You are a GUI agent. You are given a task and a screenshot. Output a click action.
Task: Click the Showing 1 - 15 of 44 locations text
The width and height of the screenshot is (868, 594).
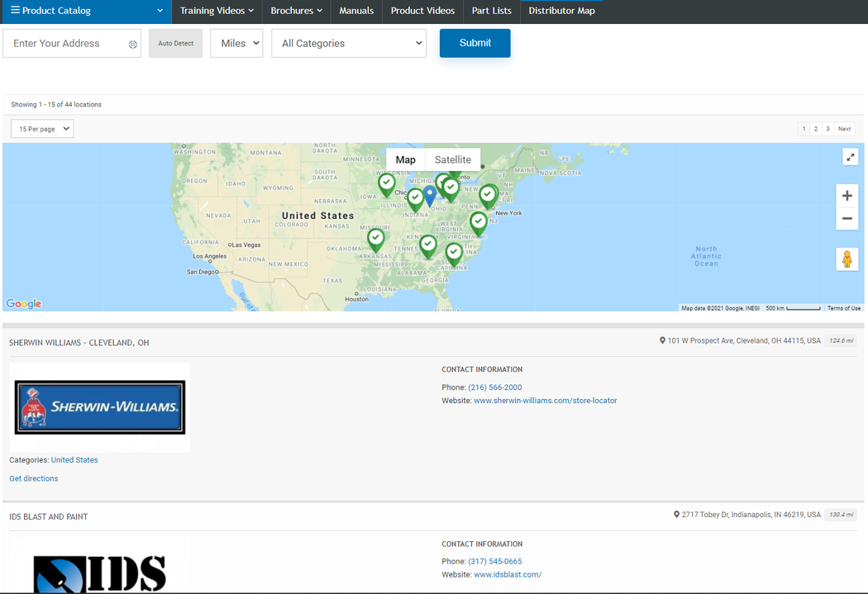[56, 105]
